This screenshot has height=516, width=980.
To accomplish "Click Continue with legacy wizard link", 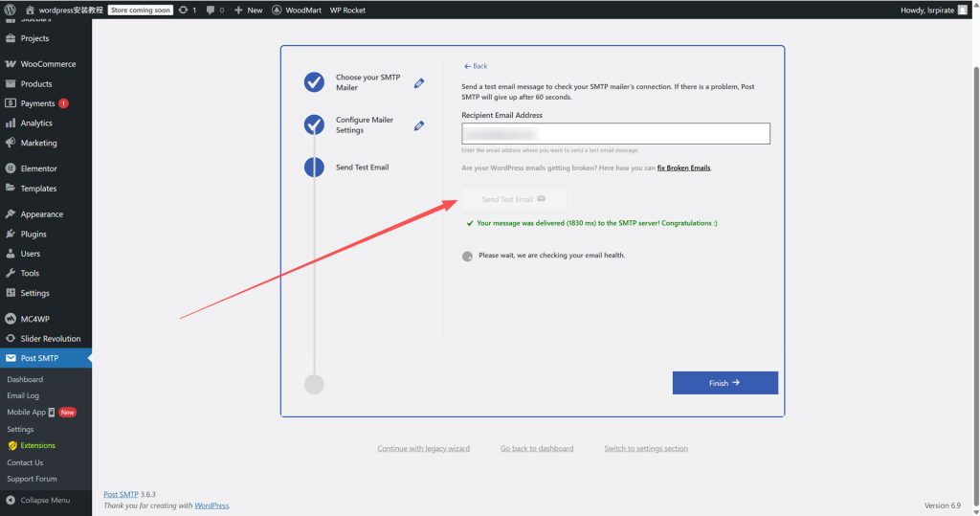I will (x=423, y=448).
